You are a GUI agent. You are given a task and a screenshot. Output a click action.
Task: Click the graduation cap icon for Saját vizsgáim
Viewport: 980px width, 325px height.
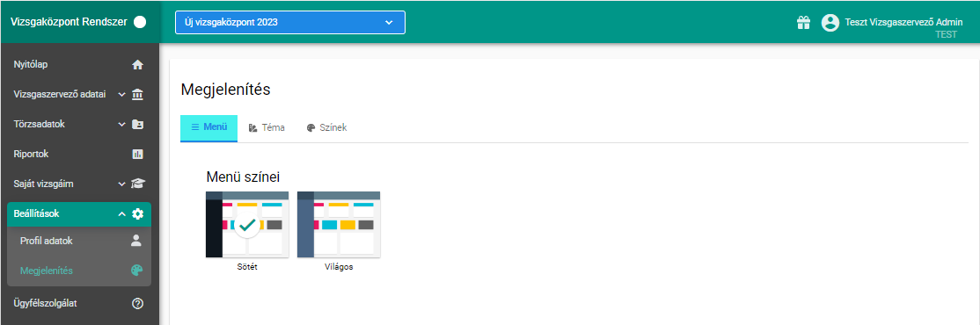pos(138,184)
